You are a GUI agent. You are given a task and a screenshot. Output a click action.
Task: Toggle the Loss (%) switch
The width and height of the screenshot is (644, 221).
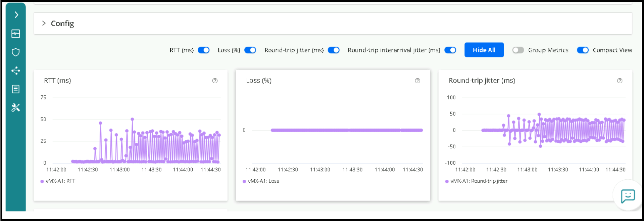click(x=250, y=50)
